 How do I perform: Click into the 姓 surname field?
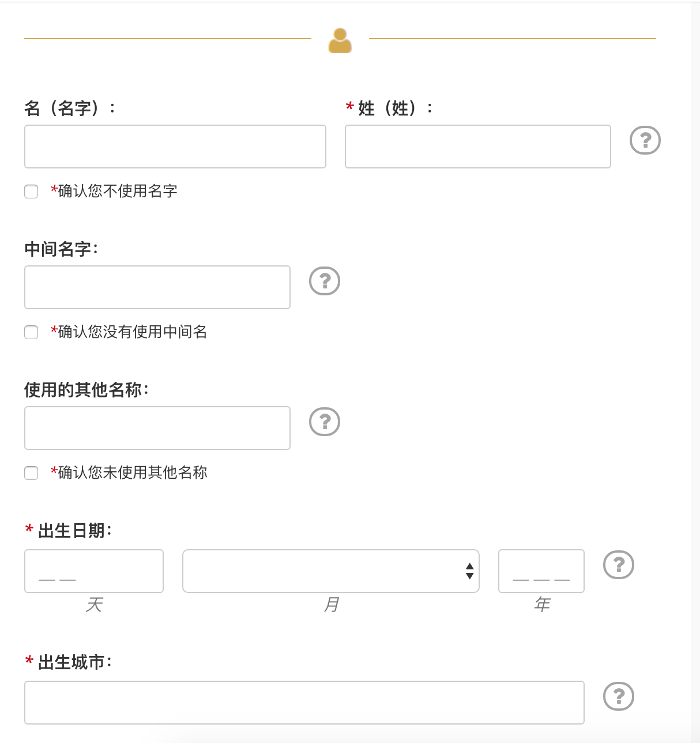click(477, 147)
